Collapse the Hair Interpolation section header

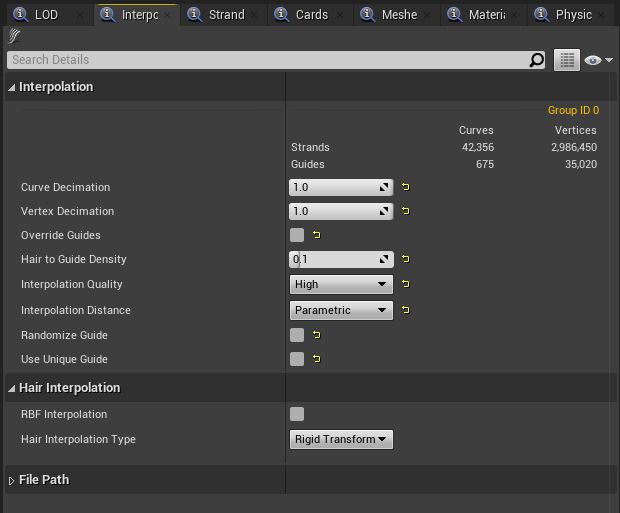tap(12, 388)
